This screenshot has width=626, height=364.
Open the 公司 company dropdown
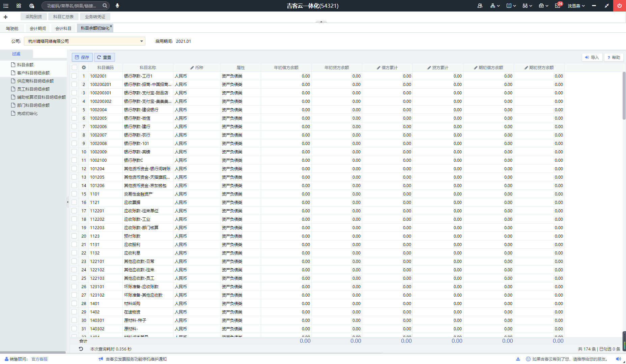coord(85,41)
